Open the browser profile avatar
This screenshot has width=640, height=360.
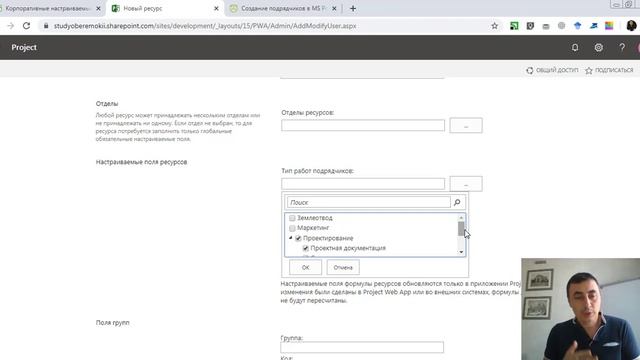click(x=631, y=26)
